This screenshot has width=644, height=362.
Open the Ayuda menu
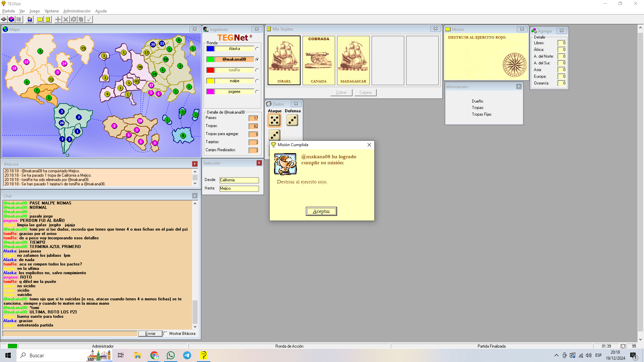101,11
